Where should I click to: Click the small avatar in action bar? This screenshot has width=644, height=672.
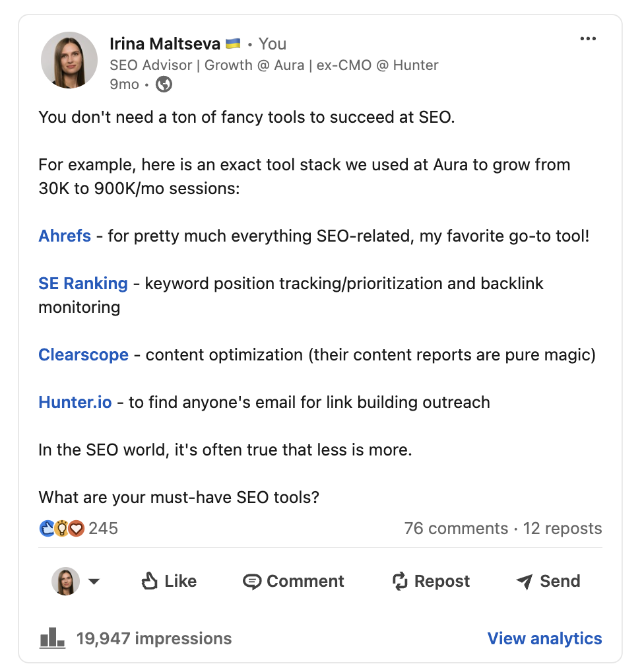pyautogui.click(x=65, y=581)
